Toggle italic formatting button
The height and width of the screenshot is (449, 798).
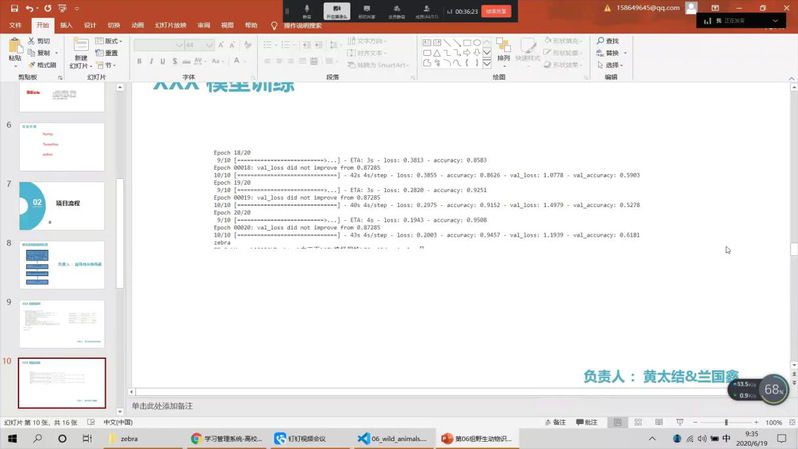coord(151,62)
